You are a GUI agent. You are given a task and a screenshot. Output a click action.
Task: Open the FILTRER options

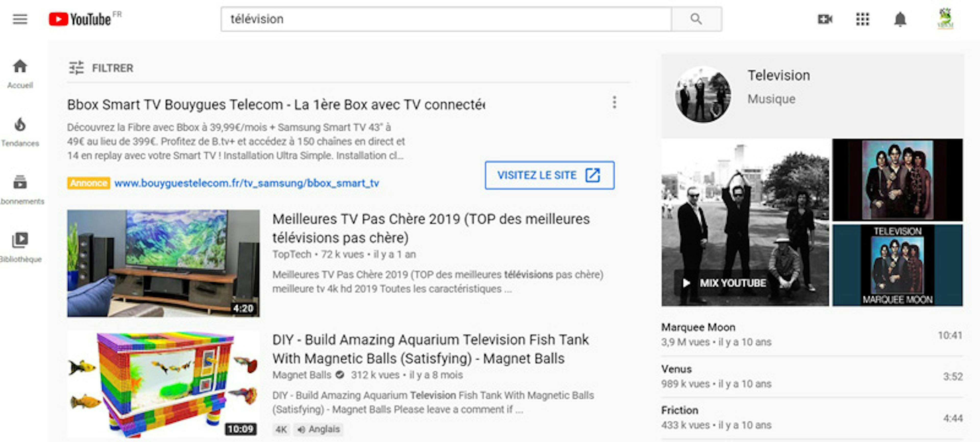tap(101, 68)
